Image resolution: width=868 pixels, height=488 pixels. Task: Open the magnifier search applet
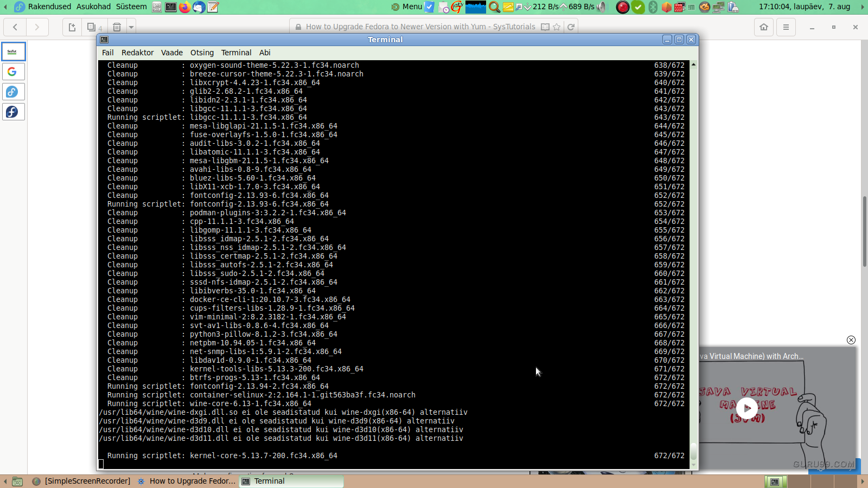click(x=494, y=7)
